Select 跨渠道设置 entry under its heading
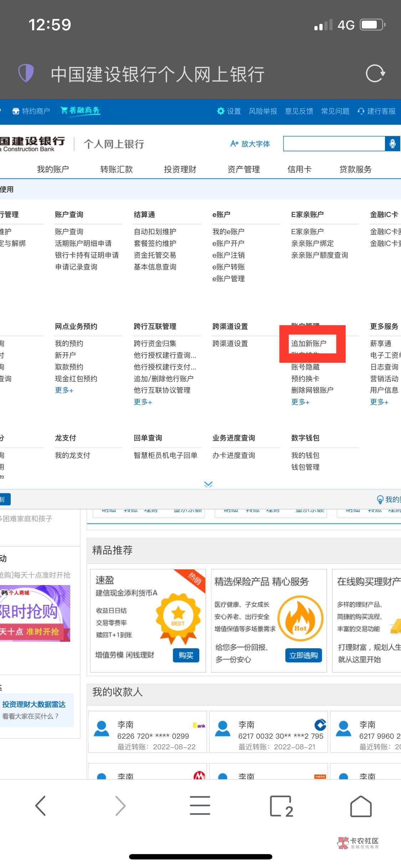The height and width of the screenshot is (868, 401). point(230,343)
